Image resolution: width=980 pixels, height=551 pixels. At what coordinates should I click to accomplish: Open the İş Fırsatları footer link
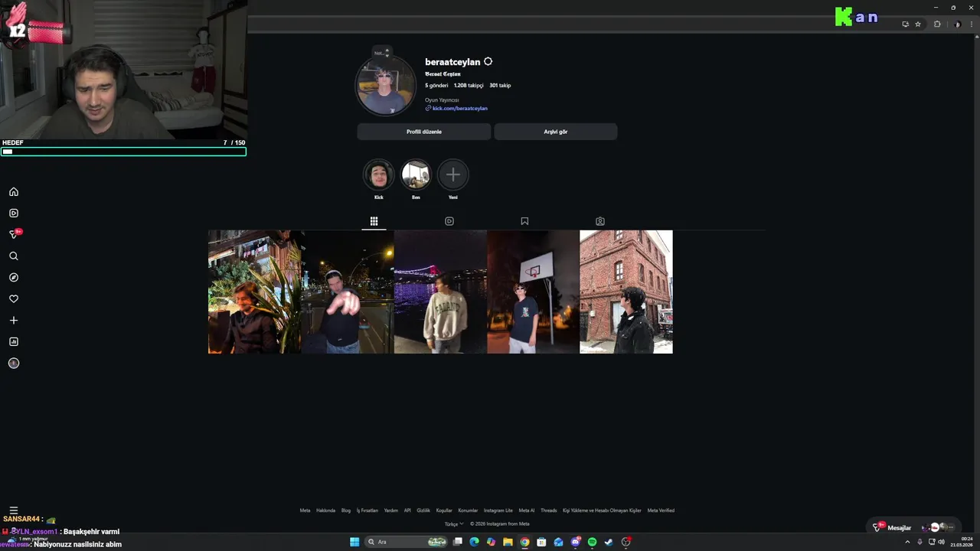(x=367, y=510)
